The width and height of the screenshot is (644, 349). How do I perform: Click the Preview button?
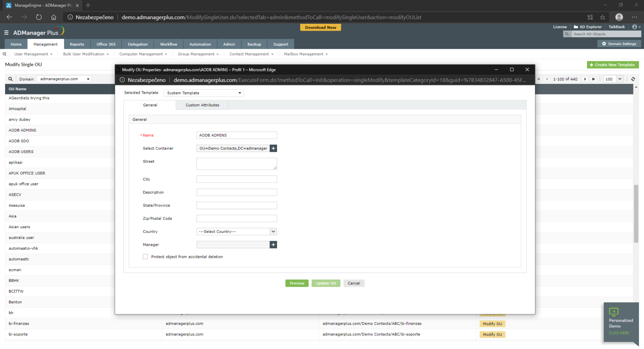[297, 284]
